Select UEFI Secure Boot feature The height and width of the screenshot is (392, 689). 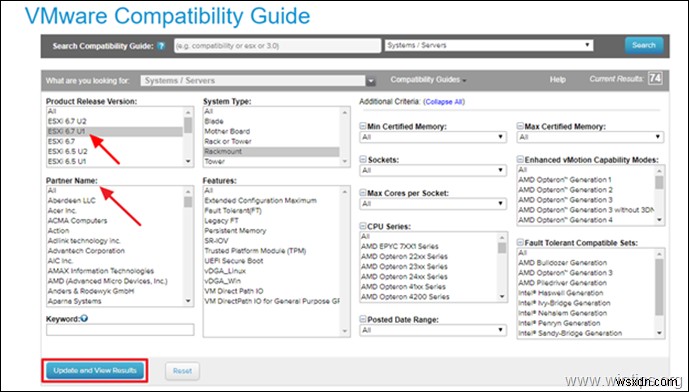[x=271, y=261]
